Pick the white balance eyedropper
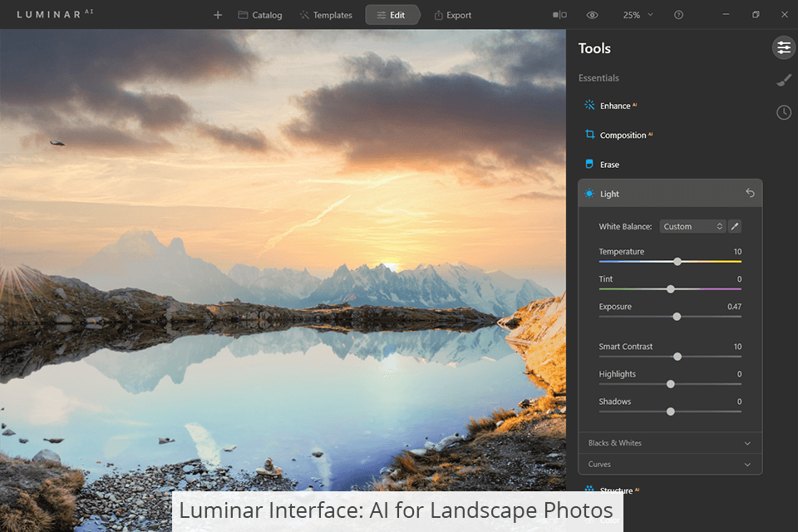 coord(734,227)
